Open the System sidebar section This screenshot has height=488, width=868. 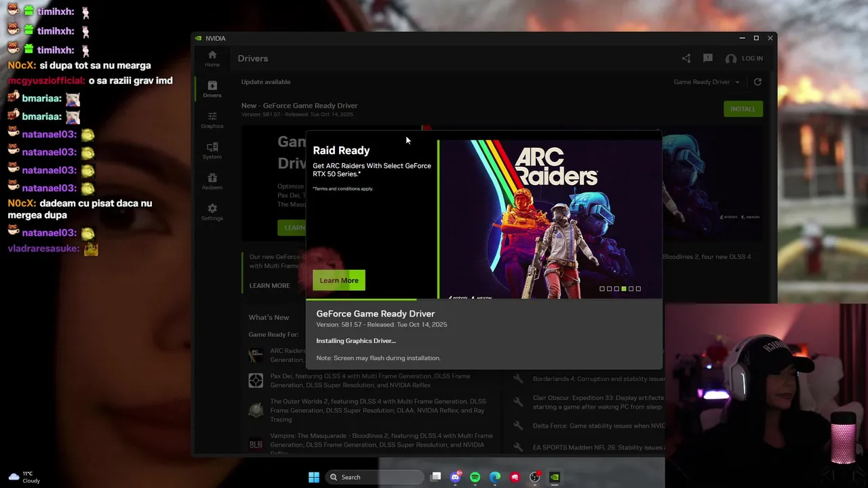pos(212,150)
